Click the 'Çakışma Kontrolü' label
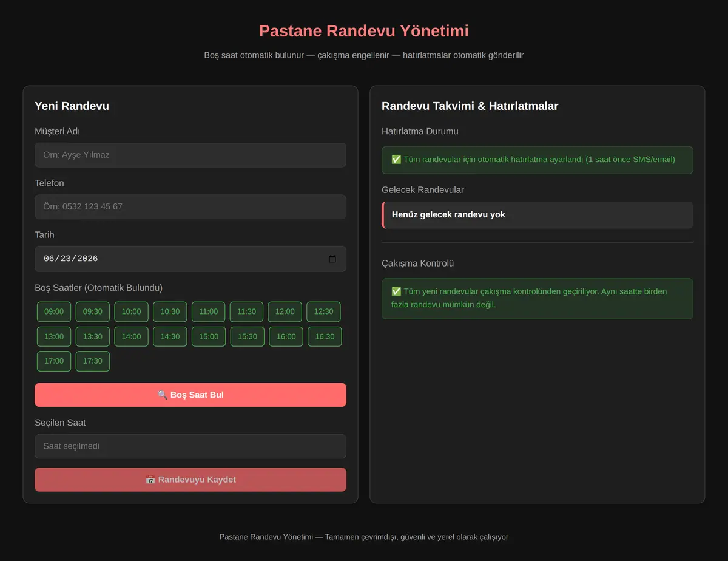Screen dimensions: 728x561 [x=418, y=263]
